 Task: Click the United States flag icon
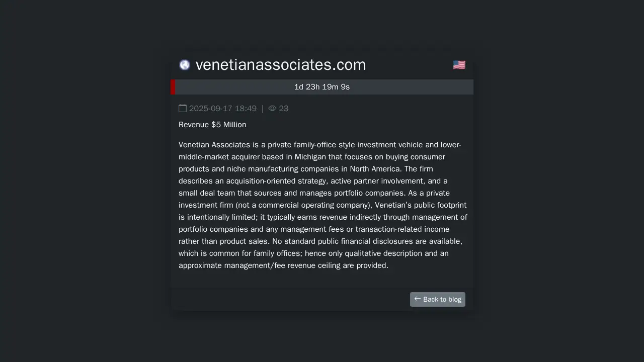pos(459,65)
